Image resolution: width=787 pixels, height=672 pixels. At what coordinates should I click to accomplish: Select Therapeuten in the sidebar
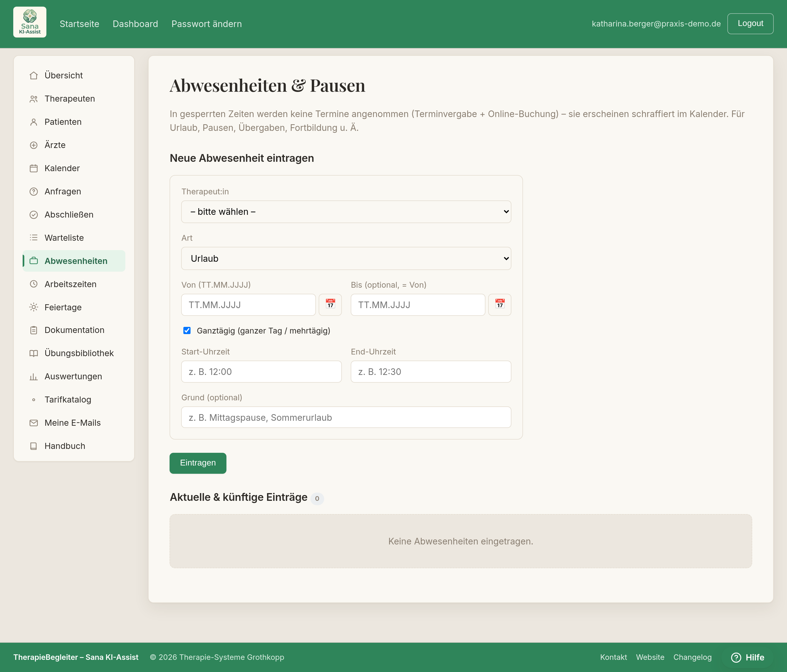[x=74, y=99]
